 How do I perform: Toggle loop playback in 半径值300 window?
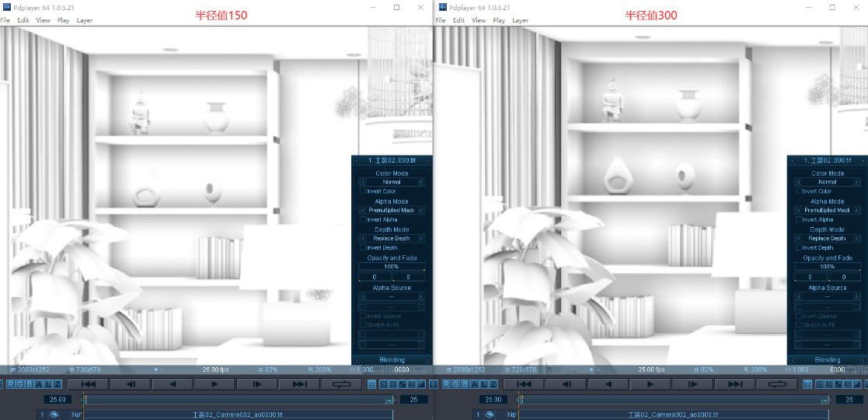click(x=775, y=383)
